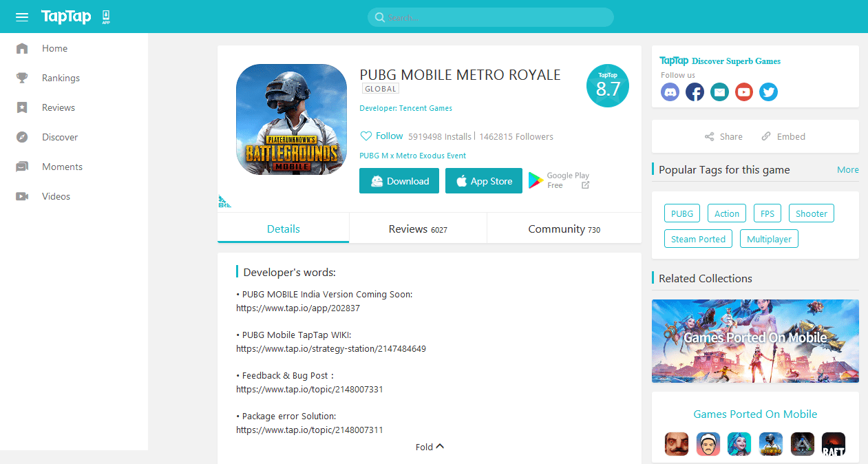Click the TapTap logo

click(x=66, y=17)
